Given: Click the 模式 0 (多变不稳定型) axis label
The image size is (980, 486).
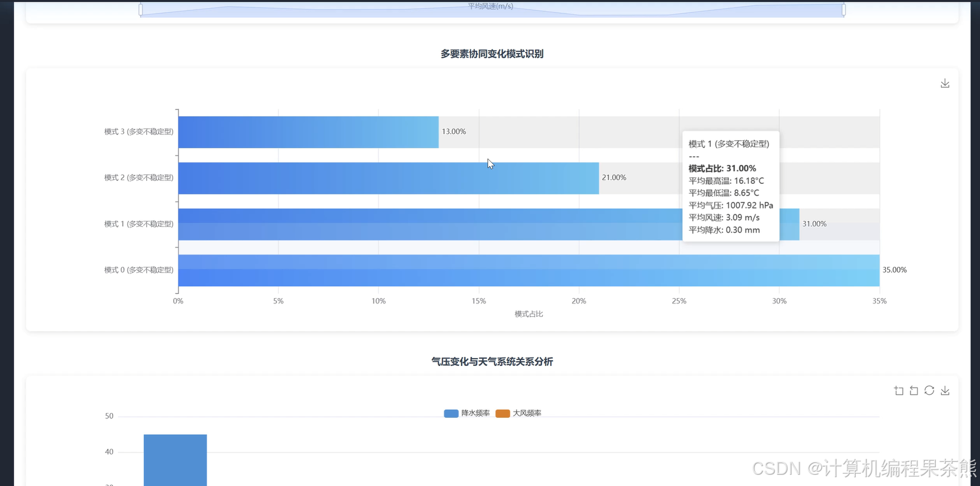Looking at the screenshot, I should pos(138,270).
